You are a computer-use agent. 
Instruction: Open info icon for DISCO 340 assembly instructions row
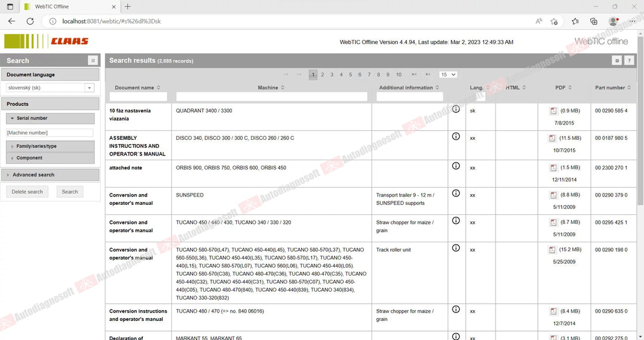(456, 136)
